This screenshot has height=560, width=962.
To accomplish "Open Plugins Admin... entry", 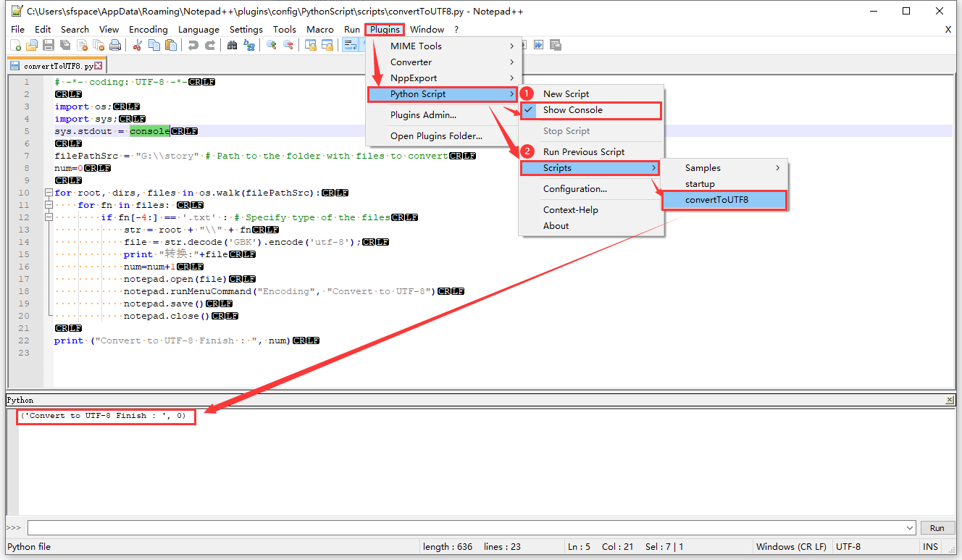I will (x=443, y=114).
